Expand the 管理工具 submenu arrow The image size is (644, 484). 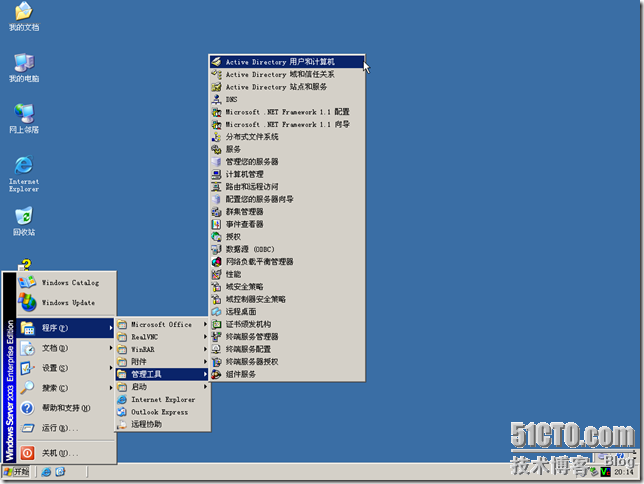[x=205, y=374]
